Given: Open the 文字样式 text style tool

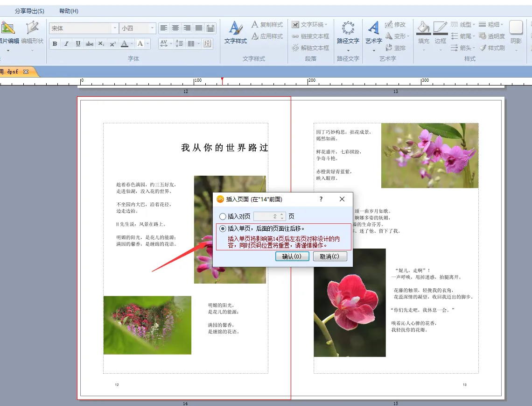Looking at the screenshot, I should (x=235, y=33).
